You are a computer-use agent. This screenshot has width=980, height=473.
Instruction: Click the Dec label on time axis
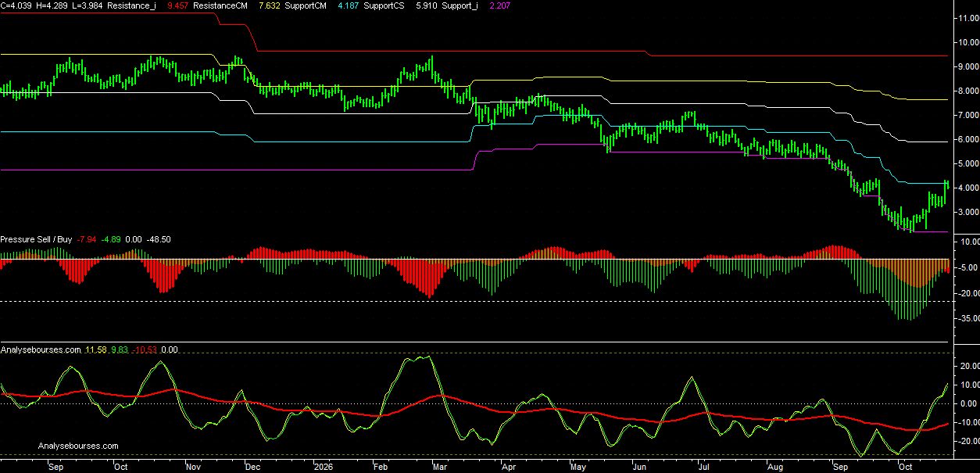(x=253, y=467)
